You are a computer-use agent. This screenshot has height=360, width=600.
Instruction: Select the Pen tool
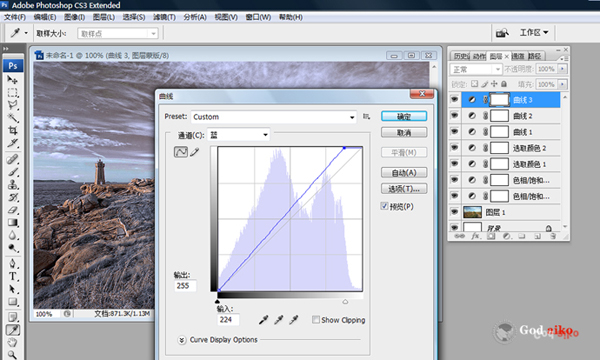[12, 264]
